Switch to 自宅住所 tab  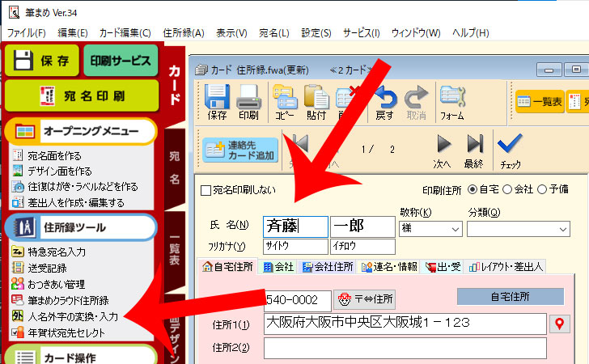coord(227,267)
